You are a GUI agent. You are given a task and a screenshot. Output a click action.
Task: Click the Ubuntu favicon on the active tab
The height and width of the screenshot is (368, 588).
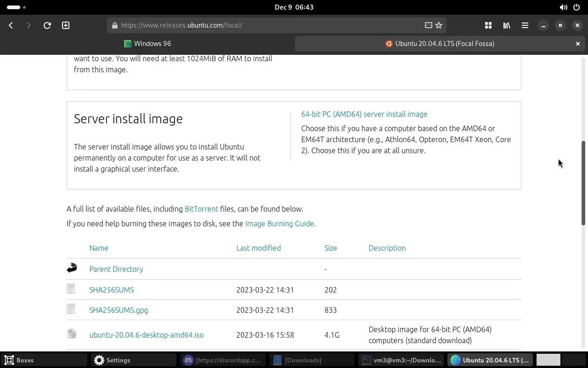389,44
